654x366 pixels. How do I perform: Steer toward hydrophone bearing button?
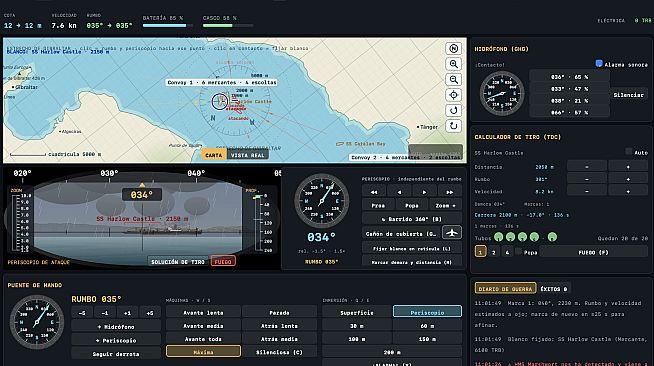(116, 326)
